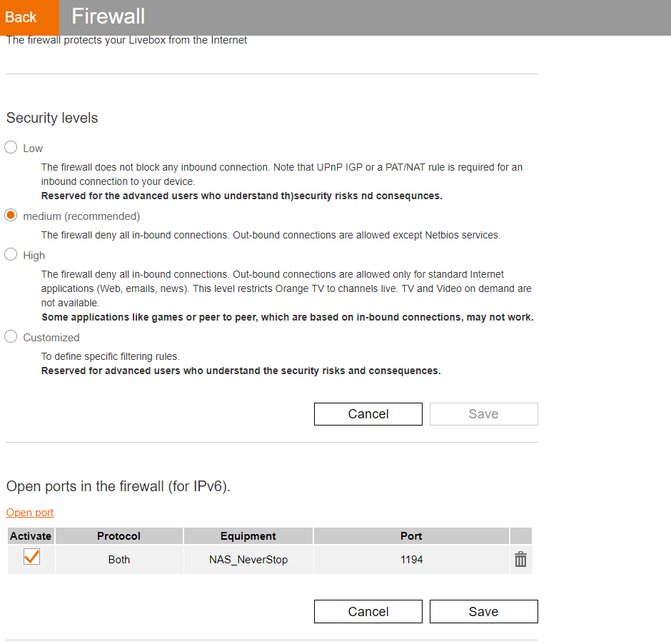Delete the NAS_NeverStop port rule via trash icon
Viewport: 671px width, 644px height.
pos(520,560)
